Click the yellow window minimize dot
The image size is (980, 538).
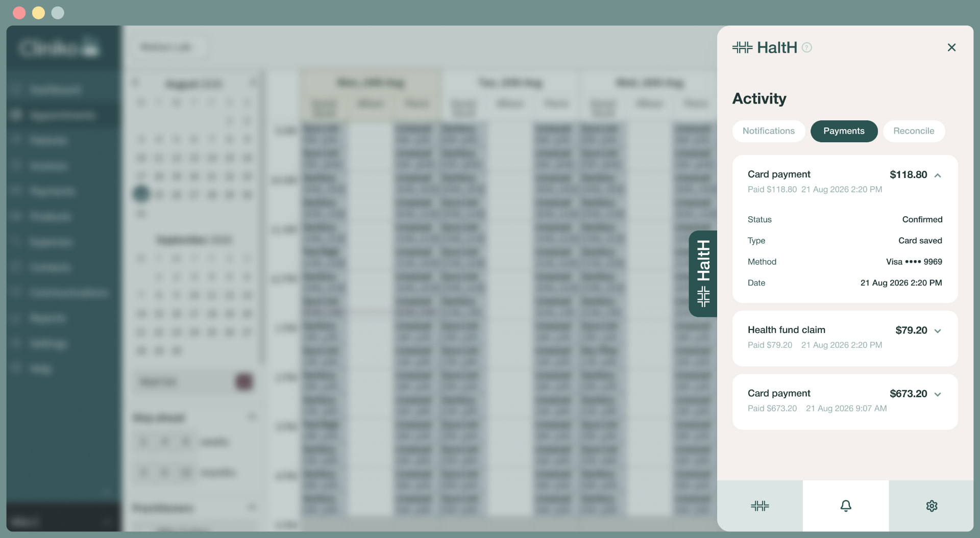click(x=39, y=13)
